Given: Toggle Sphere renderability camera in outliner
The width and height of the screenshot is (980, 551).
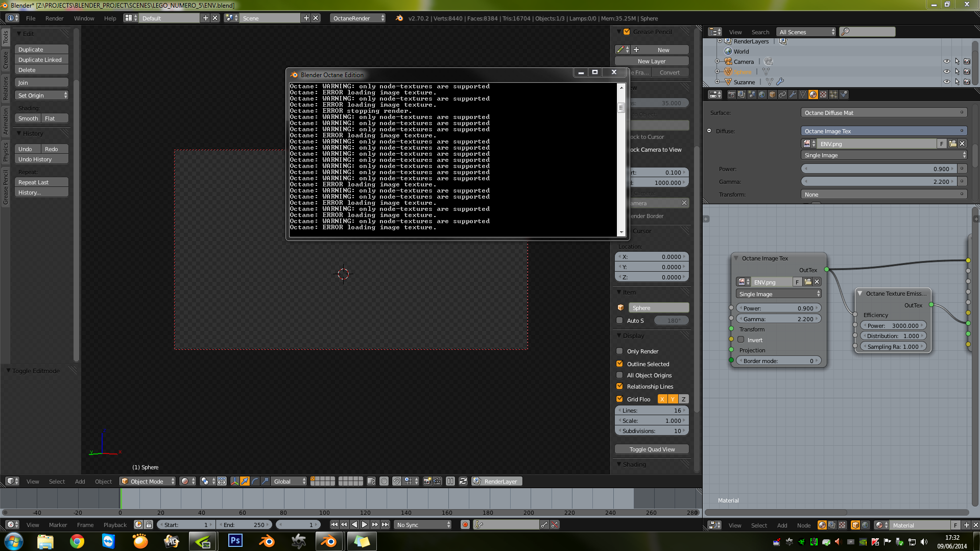Looking at the screenshot, I should coord(967,71).
